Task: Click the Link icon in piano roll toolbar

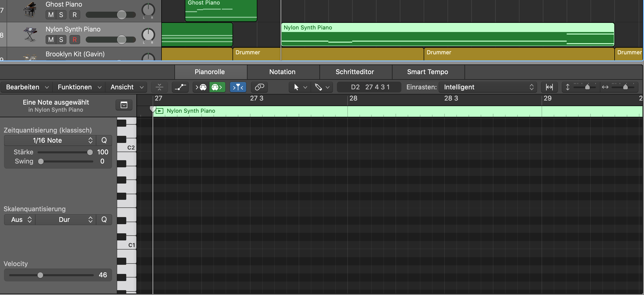Action: (x=259, y=87)
